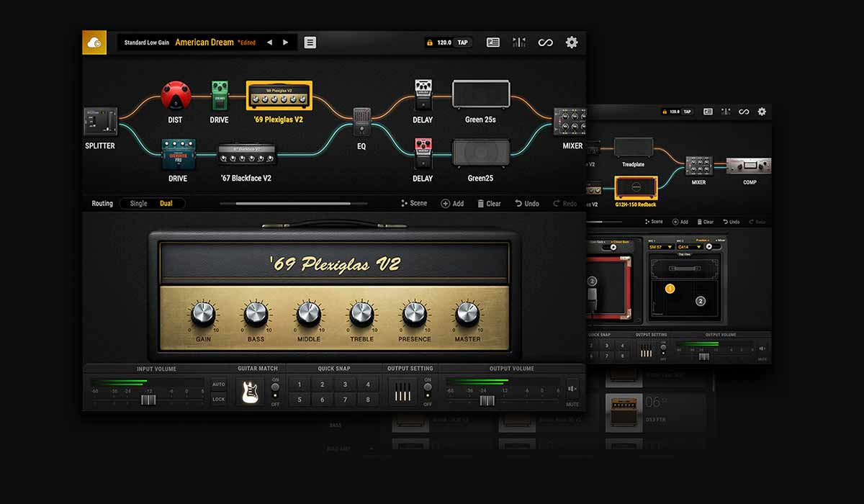864x504 pixels.
Task: Open the Green 25s cabinet
Action: pyautogui.click(x=480, y=95)
